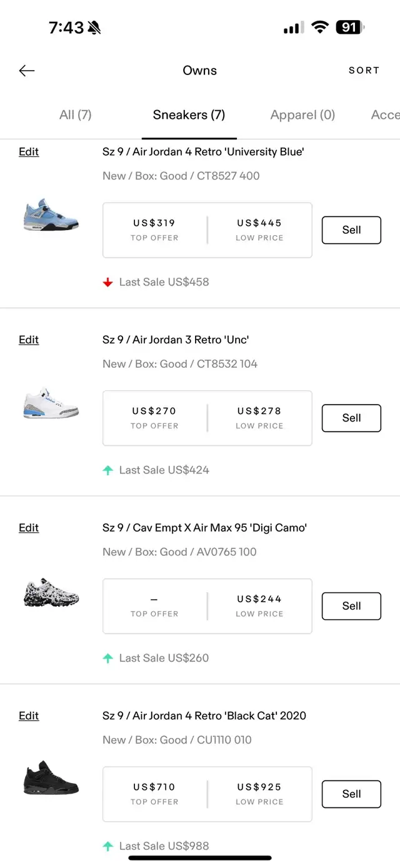View the Digi Camo Air Max 95 image
Image resolution: width=400 pixels, height=868 pixels.
tap(51, 592)
